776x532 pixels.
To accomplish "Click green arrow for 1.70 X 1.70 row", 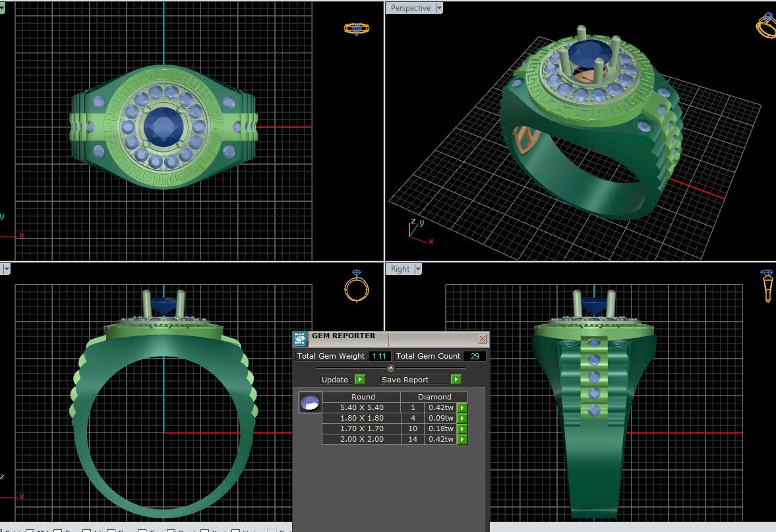I will click(x=462, y=429).
